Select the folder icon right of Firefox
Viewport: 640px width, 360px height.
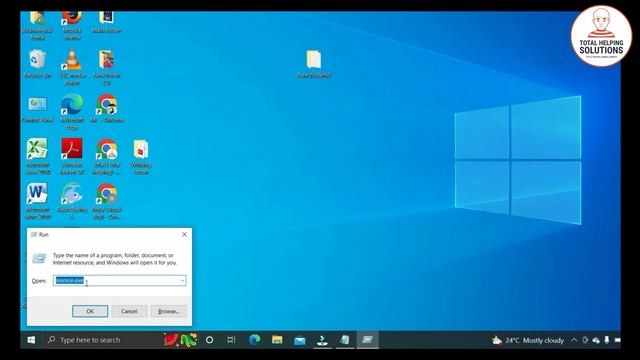(x=107, y=22)
